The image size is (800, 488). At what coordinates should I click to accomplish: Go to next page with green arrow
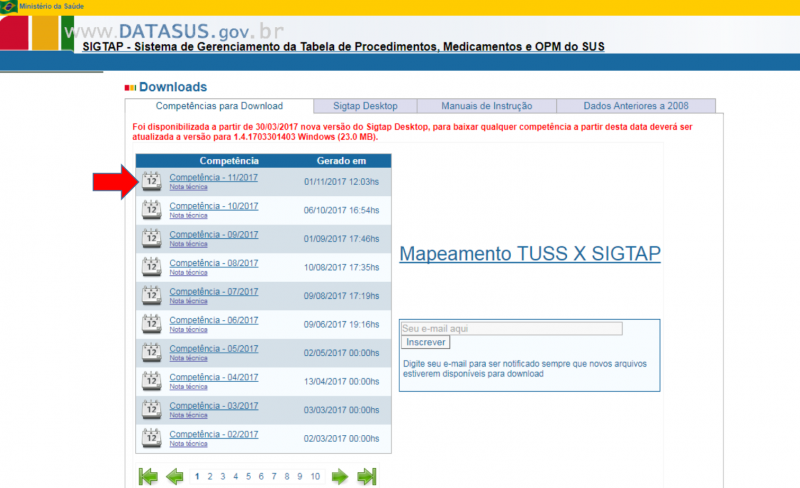340,476
